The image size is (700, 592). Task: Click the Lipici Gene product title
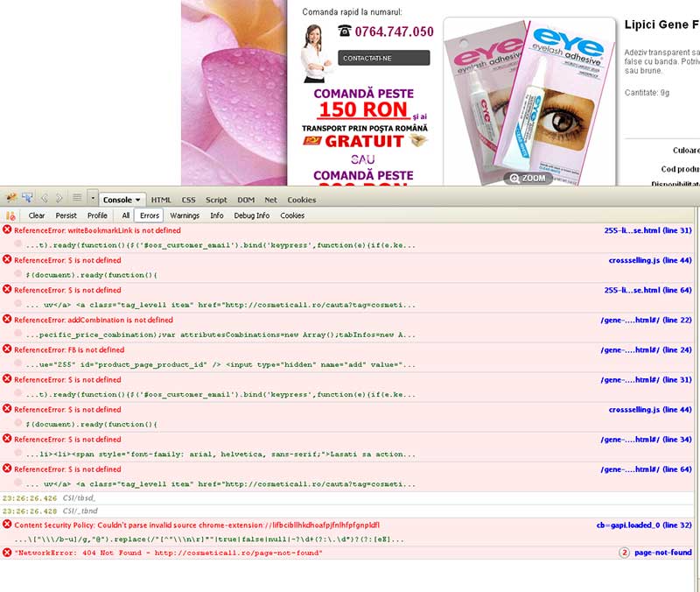(x=661, y=25)
